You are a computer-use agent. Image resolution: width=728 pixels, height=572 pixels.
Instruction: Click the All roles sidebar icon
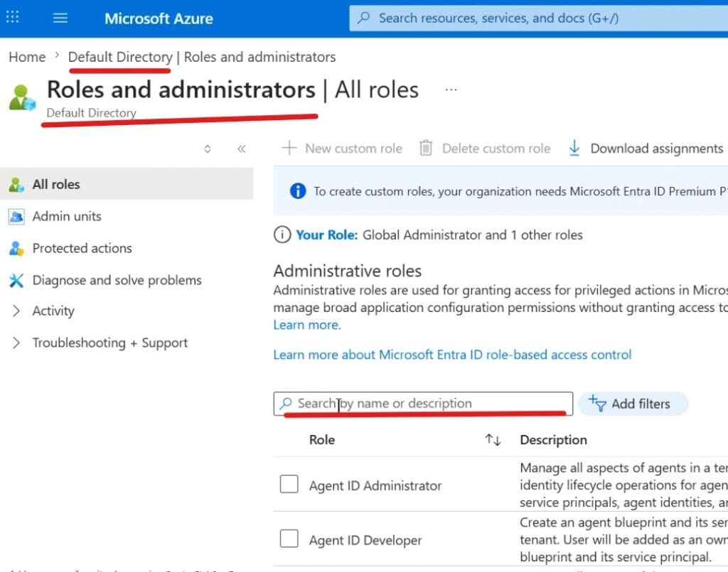[x=16, y=185]
